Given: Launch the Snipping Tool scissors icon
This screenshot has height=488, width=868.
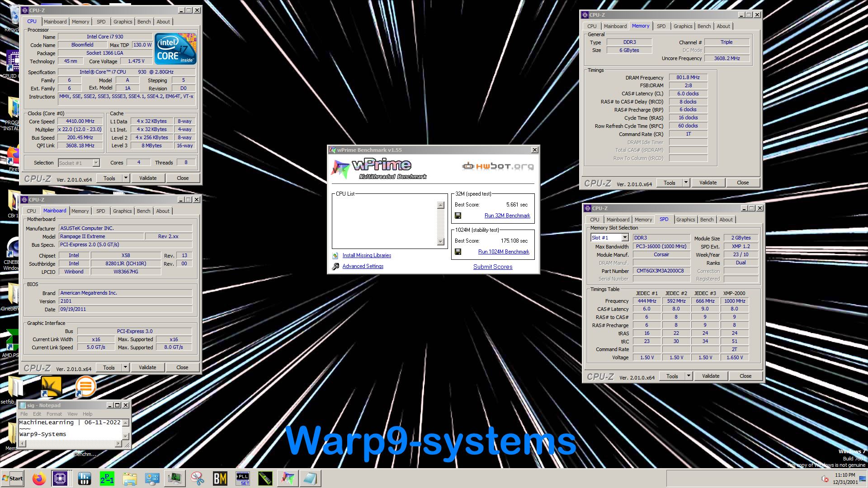Looking at the screenshot, I should pos(198,479).
